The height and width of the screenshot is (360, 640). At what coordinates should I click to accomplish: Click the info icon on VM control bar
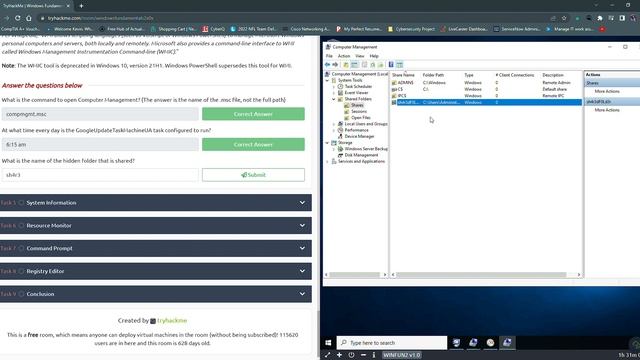(374, 355)
